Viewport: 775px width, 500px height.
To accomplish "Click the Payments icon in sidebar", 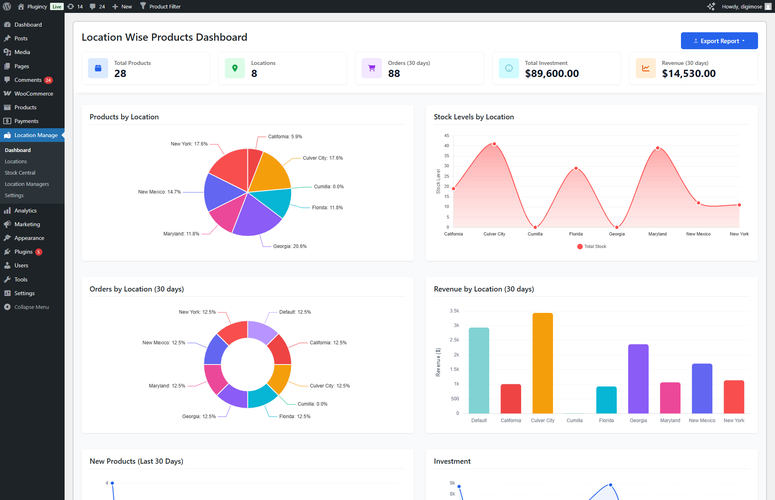I will 7,121.
